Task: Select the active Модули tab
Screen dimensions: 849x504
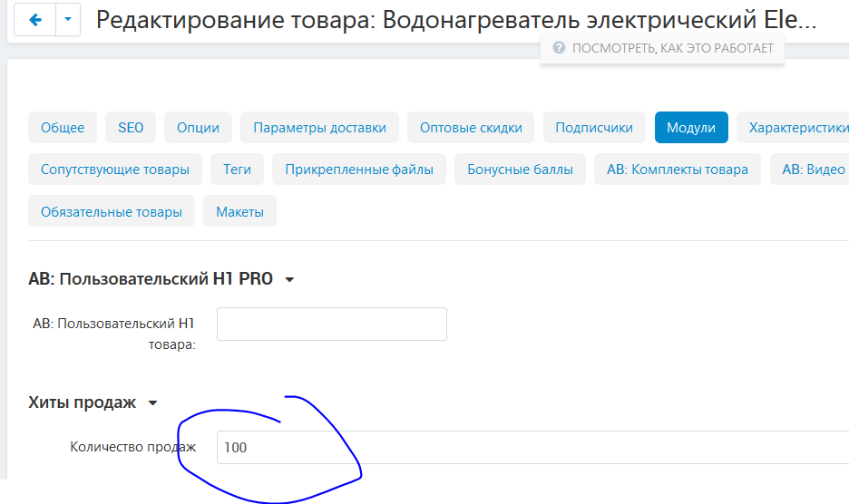Action: (691, 127)
